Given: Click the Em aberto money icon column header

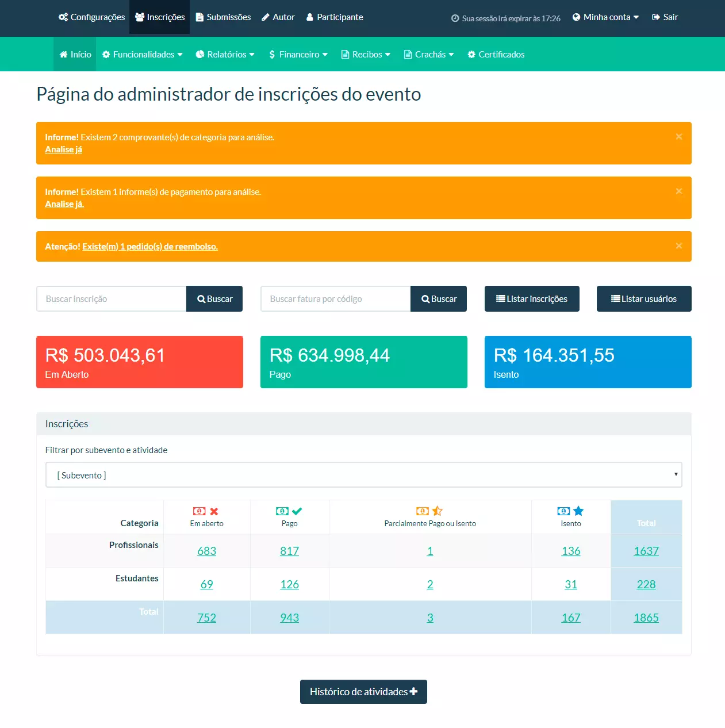Looking at the screenshot, I should click(x=200, y=511).
